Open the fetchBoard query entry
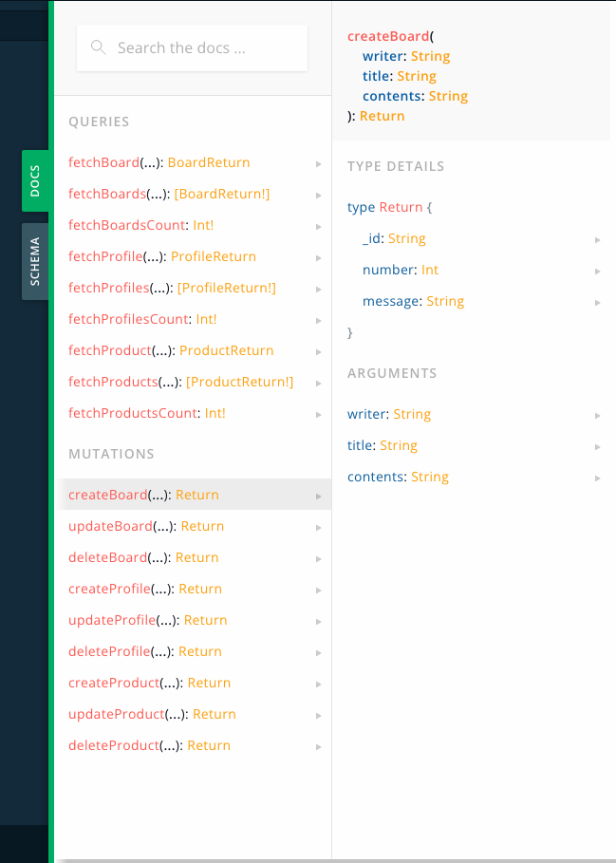 (x=195, y=163)
